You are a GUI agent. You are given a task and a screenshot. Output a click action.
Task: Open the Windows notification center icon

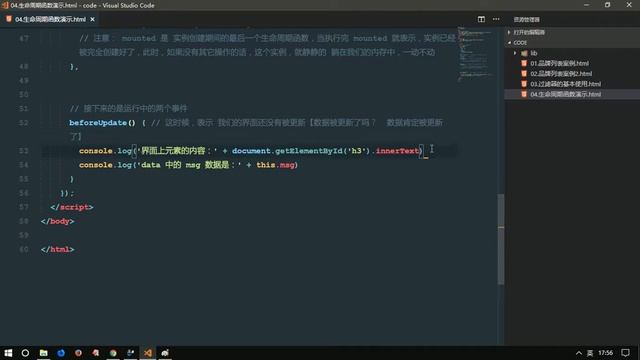click(625, 353)
